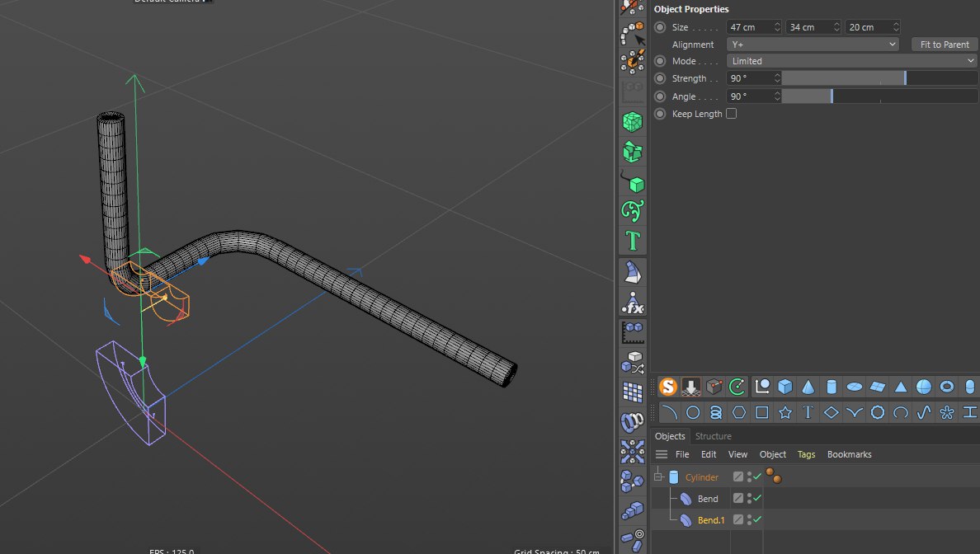Image resolution: width=980 pixels, height=554 pixels.
Task: Open the Tags menu
Action: point(806,455)
